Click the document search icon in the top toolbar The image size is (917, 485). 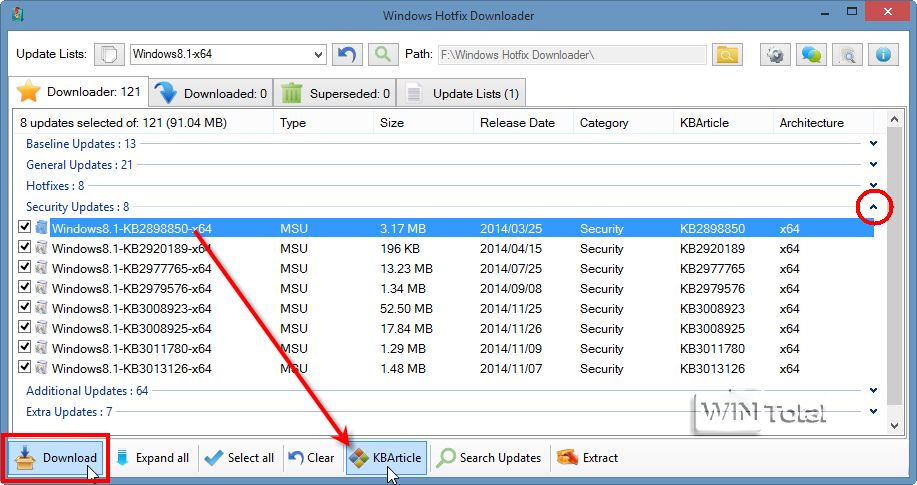pyautogui.click(x=847, y=55)
